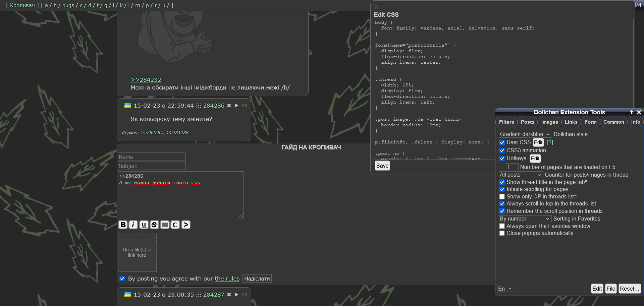Click the red arrow beside the Надіслати button

[277, 279]
